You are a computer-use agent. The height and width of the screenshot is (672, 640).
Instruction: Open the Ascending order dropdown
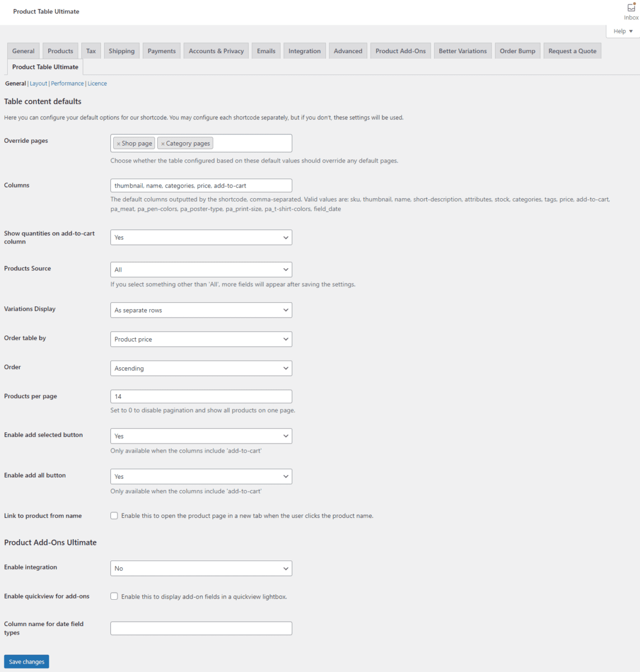(201, 368)
